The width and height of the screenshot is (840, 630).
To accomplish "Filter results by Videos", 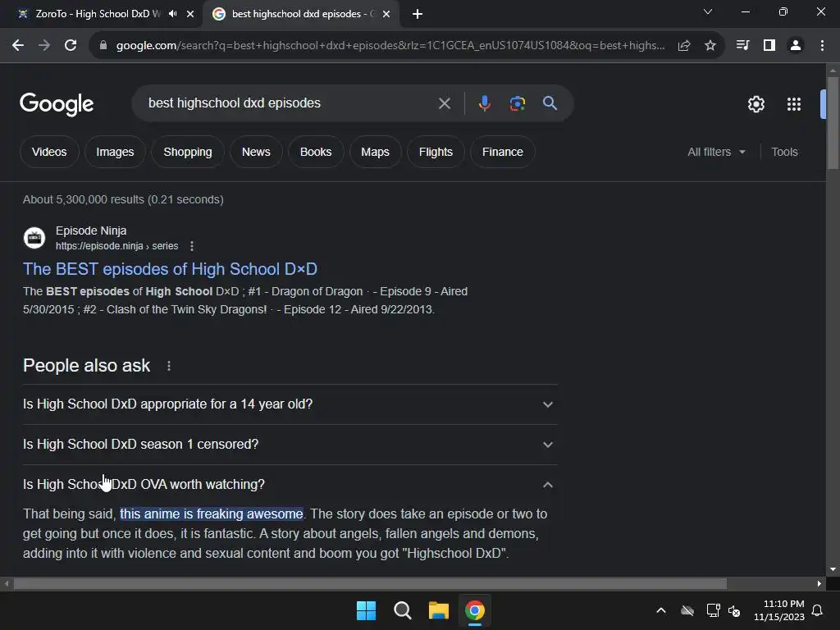I will click(x=49, y=152).
